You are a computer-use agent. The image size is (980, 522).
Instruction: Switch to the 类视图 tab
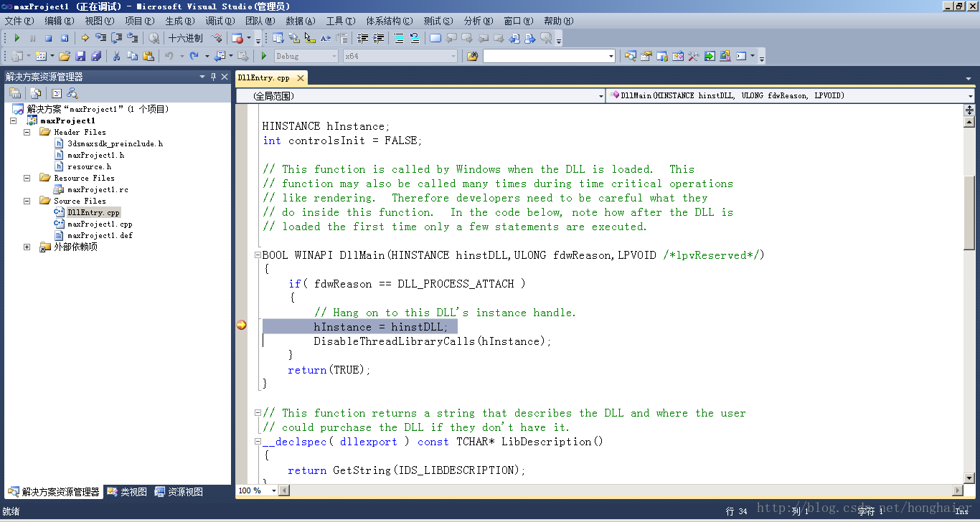click(x=128, y=492)
